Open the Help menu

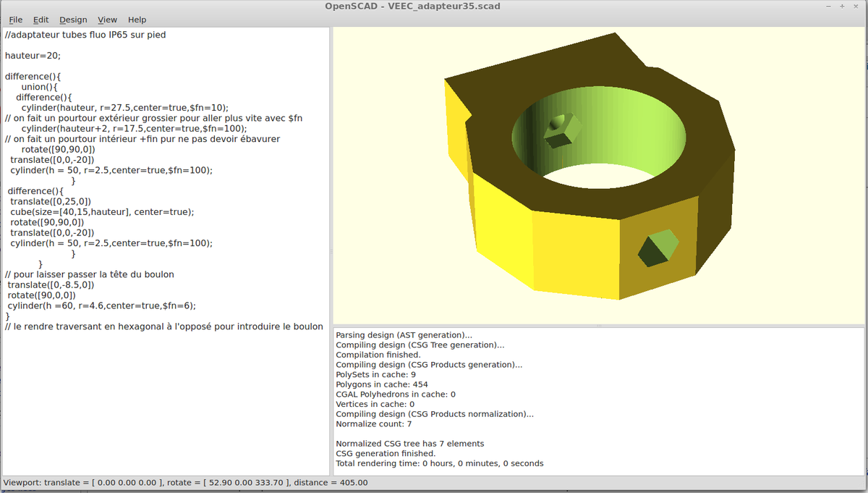pos(137,20)
